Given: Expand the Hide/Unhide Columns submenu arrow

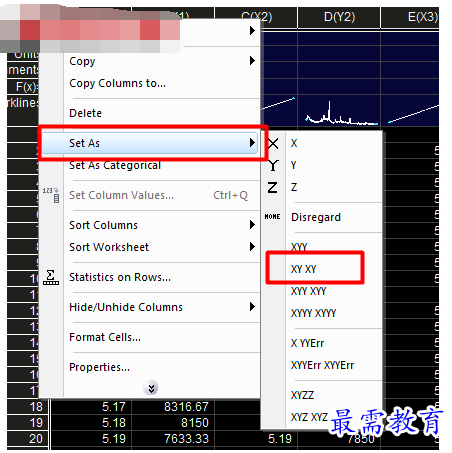Looking at the screenshot, I should [x=252, y=307].
